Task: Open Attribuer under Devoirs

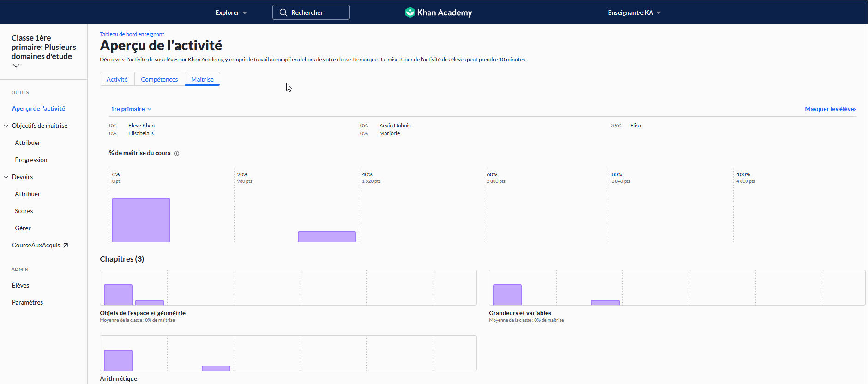Action: (x=28, y=194)
